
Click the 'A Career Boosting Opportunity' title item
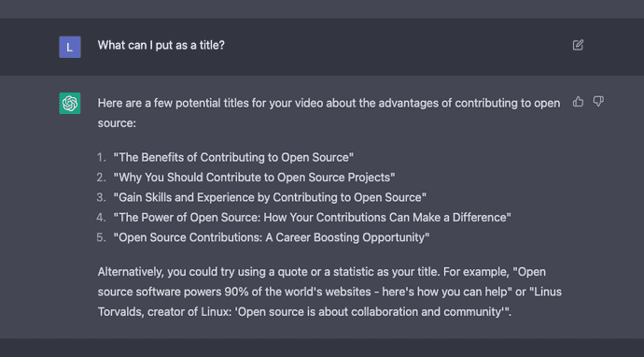click(x=272, y=237)
